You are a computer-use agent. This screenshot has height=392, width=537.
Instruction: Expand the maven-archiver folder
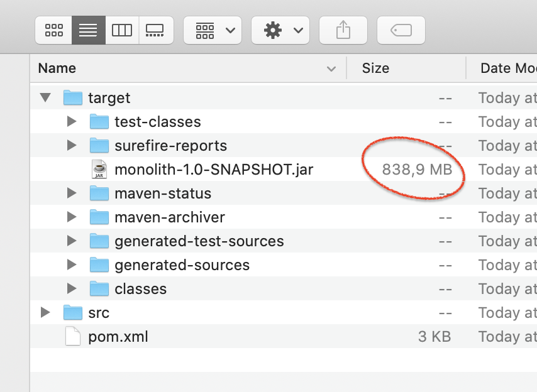[x=72, y=217]
